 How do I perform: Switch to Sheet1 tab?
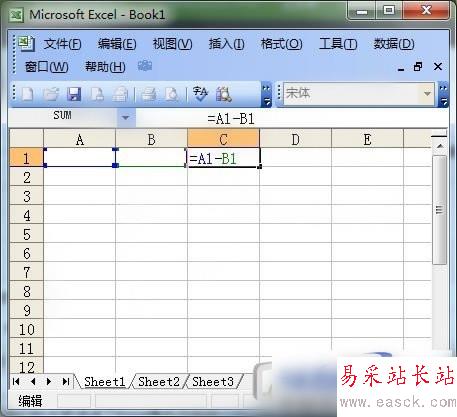point(104,381)
